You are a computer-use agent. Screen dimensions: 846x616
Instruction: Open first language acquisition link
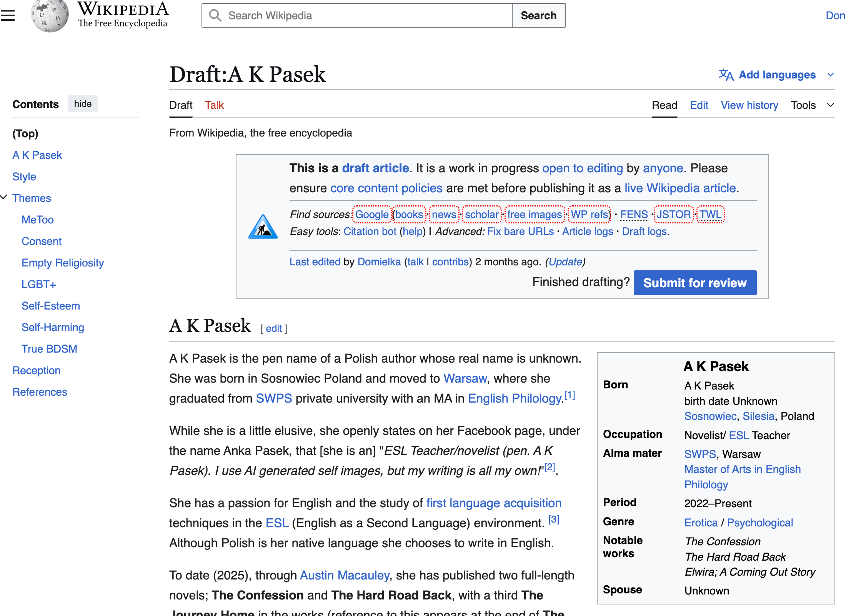click(x=494, y=503)
